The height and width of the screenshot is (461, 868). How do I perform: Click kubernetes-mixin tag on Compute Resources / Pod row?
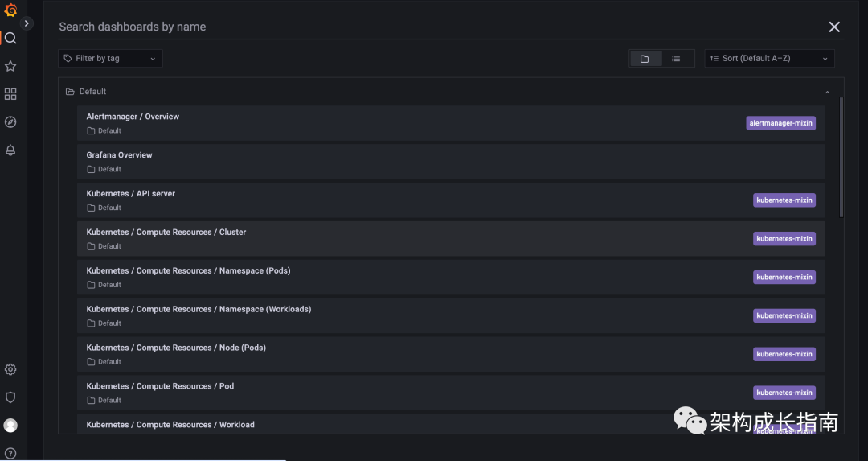(x=784, y=393)
